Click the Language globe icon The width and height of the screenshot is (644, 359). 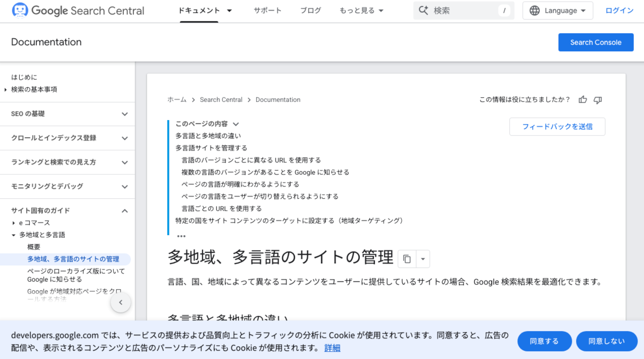pos(534,11)
